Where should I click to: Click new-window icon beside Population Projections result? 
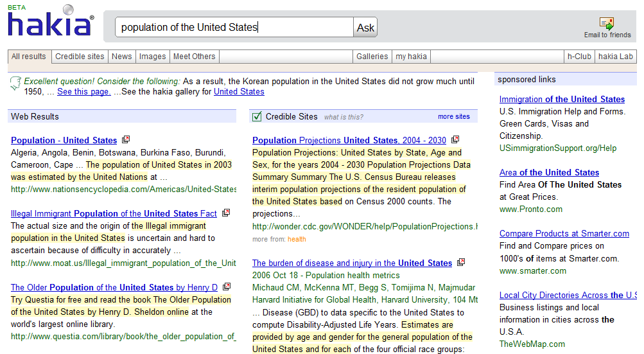[x=455, y=139]
